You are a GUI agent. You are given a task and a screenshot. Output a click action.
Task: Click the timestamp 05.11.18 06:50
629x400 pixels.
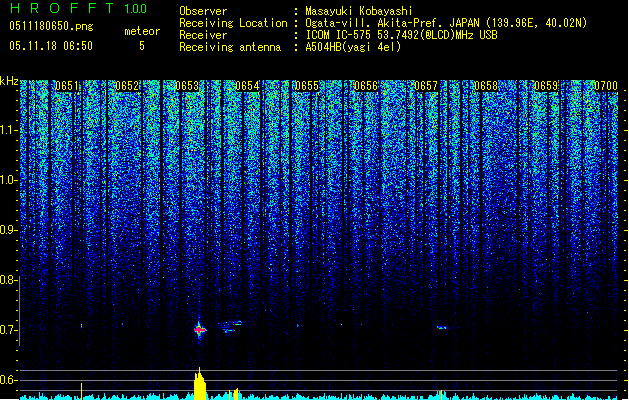pyautogui.click(x=51, y=46)
